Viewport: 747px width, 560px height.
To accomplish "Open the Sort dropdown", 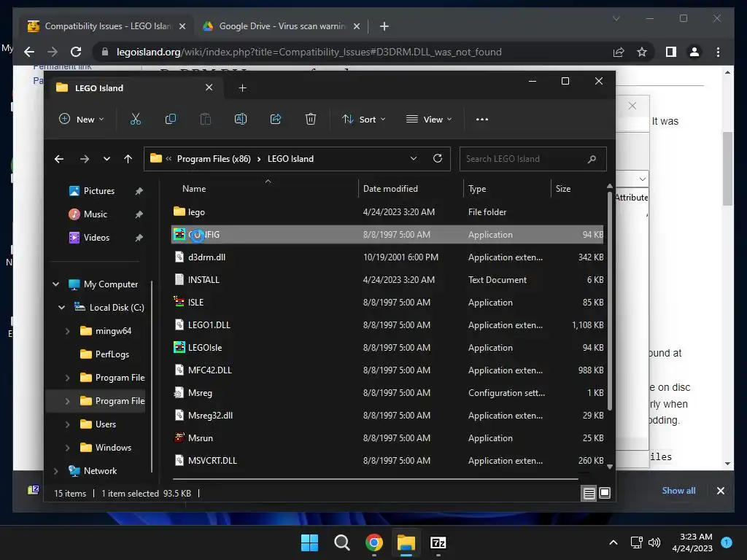I will (x=363, y=119).
